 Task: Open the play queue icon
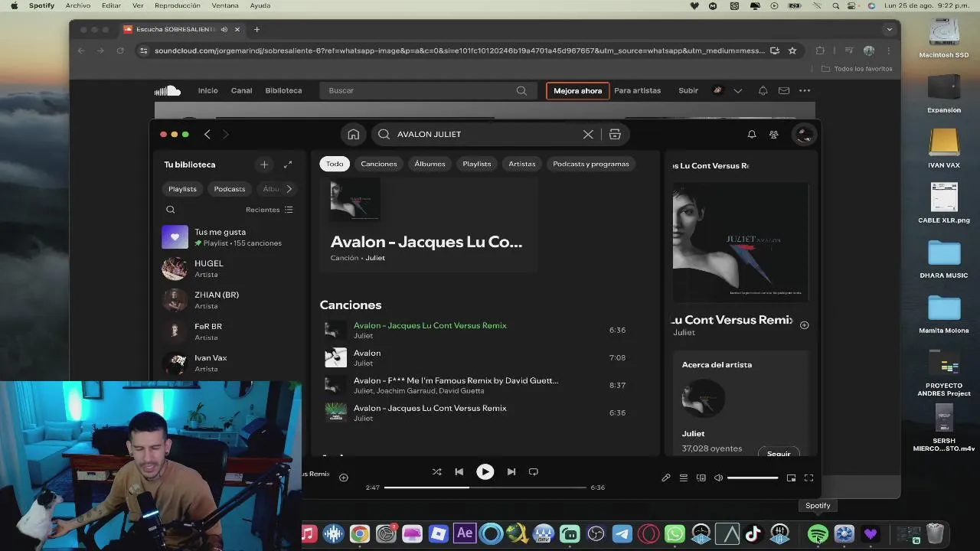coord(684,478)
